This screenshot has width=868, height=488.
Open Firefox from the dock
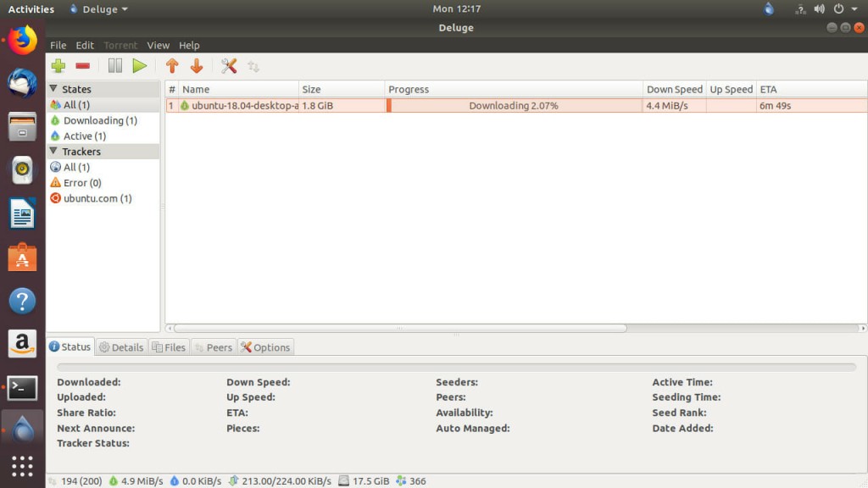point(22,40)
